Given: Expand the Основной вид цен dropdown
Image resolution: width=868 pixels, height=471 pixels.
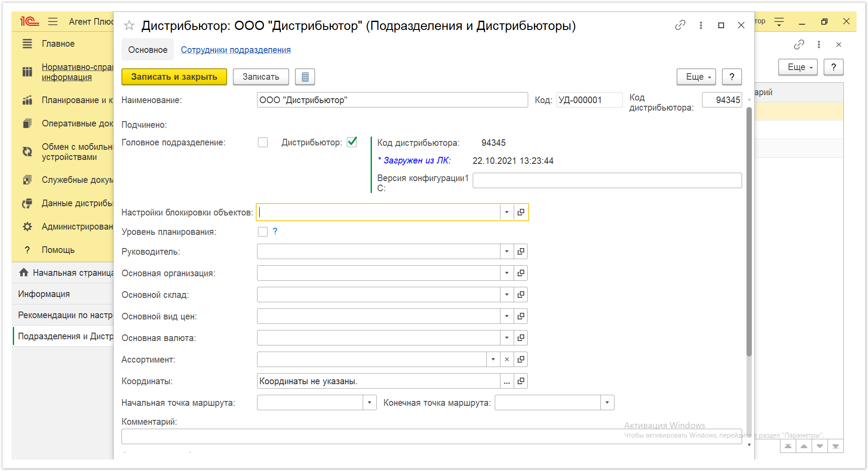Looking at the screenshot, I should click(x=507, y=316).
